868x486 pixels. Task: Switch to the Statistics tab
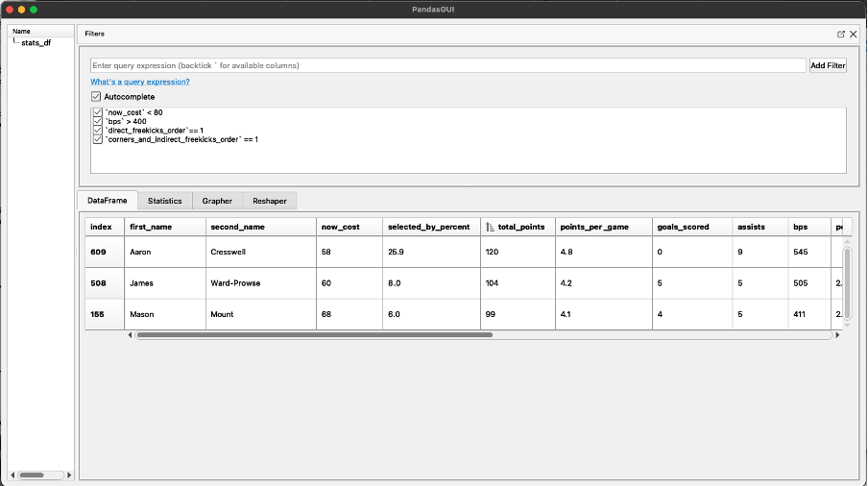pyautogui.click(x=164, y=201)
